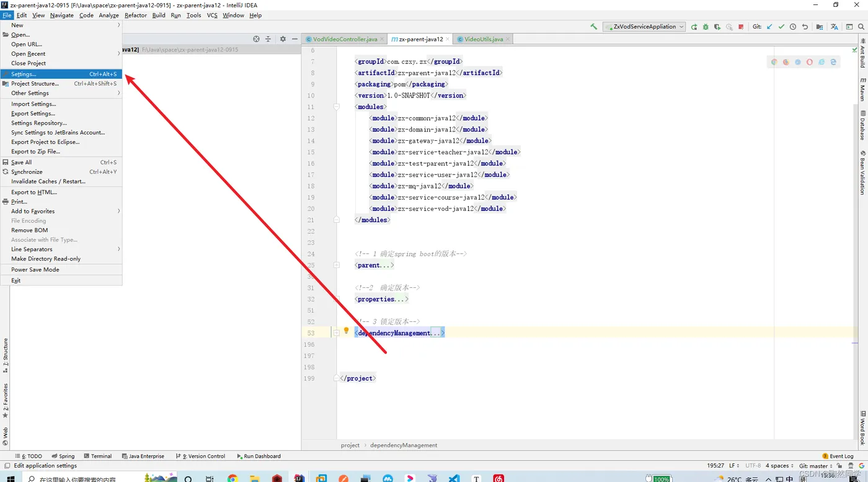Update project via blue Git arrow
Image resolution: width=868 pixels, height=482 pixels.
(x=770, y=27)
